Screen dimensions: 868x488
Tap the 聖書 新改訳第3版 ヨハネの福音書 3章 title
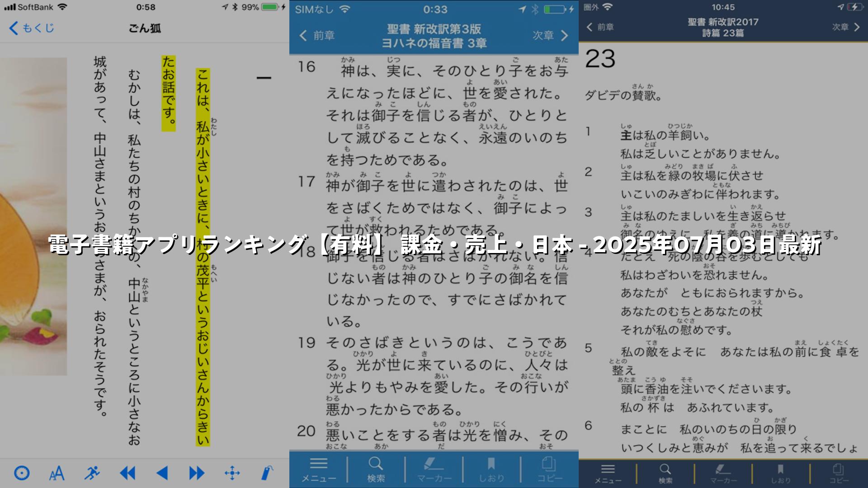click(x=434, y=36)
